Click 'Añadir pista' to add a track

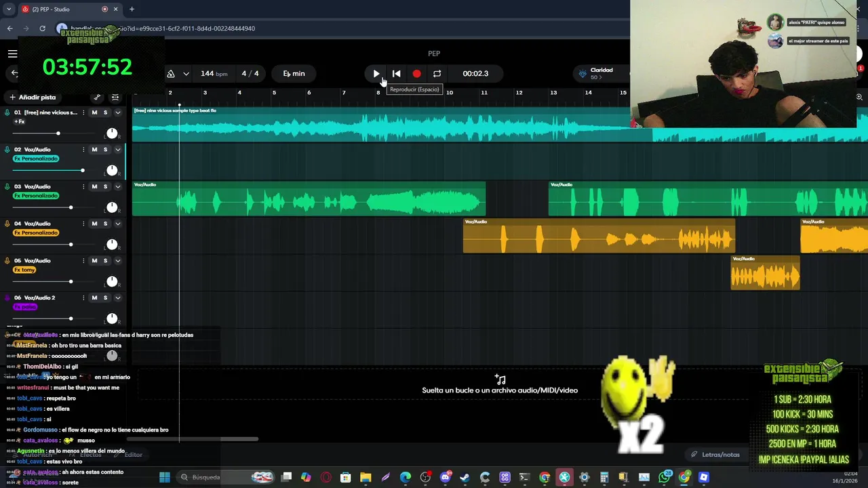[33, 97]
